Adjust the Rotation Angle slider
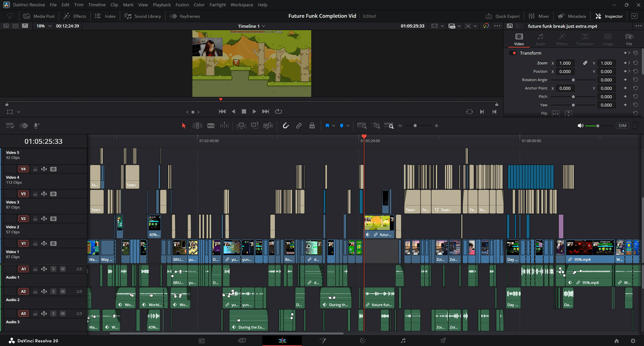644x346 pixels. [573, 80]
